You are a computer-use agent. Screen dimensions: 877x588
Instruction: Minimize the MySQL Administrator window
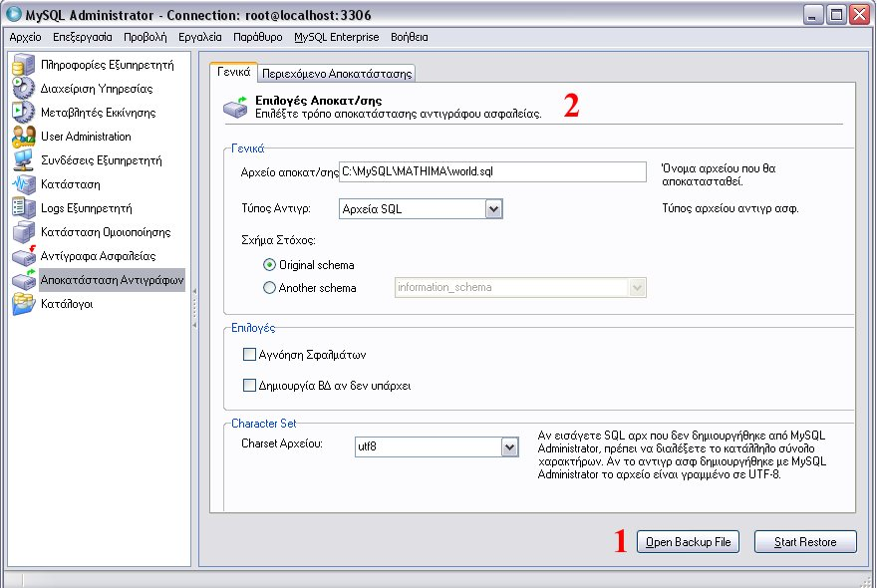[x=813, y=15]
